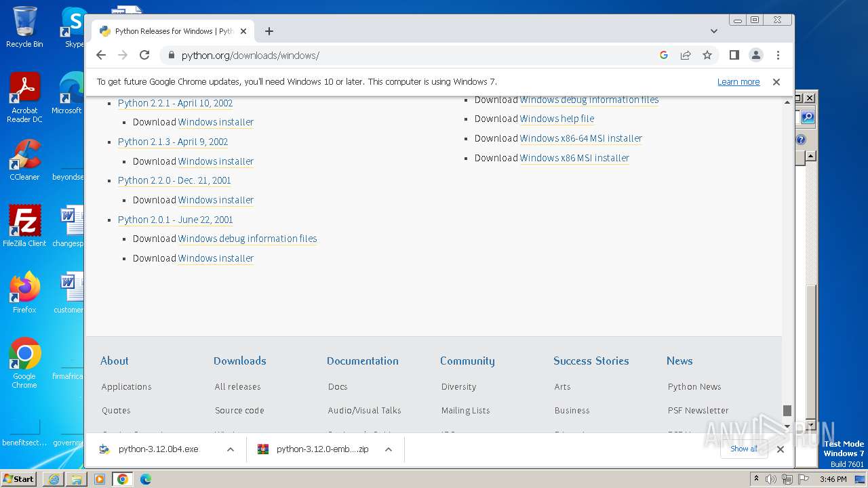This screenshot has width=868, height=488.
Task: Open Python 2.2.0 - Dec. 21, 2001 release
Action: [174, 180]
